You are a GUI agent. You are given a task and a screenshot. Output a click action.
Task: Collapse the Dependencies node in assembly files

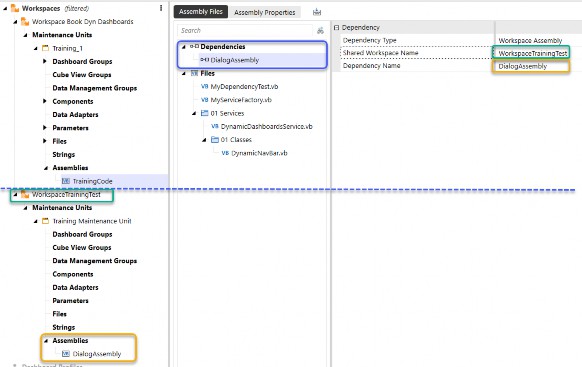184,47
